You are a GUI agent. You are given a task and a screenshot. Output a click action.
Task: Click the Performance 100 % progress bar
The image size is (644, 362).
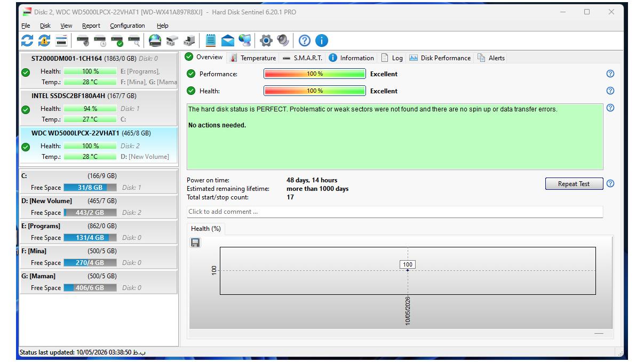[315, 74]
